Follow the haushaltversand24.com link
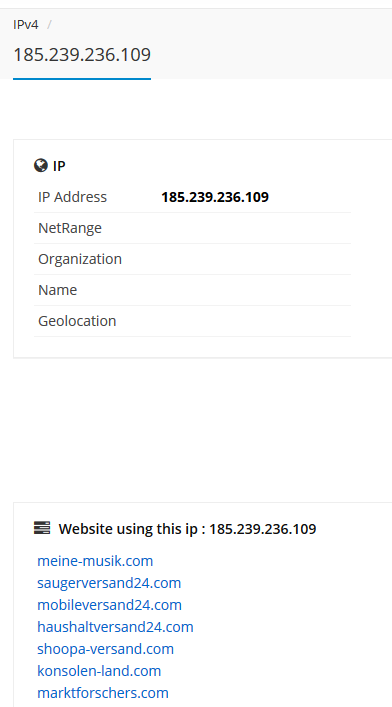 coord(115,627)
